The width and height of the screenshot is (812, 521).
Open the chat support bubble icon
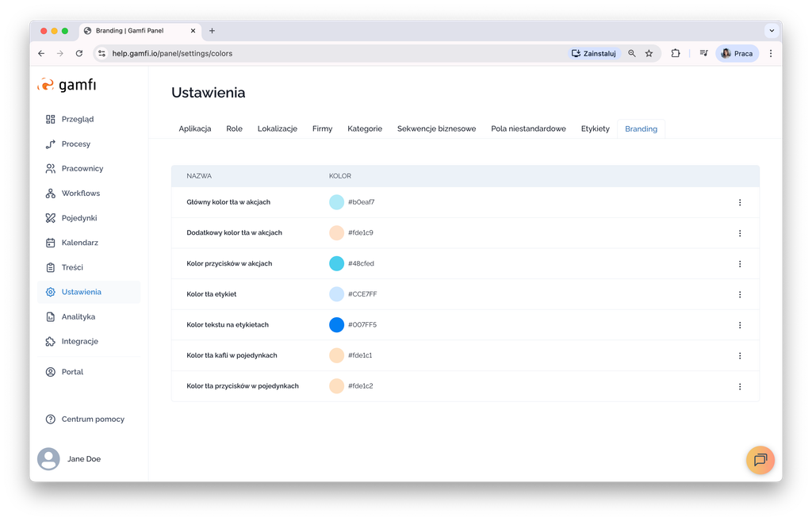pos(760,460)
